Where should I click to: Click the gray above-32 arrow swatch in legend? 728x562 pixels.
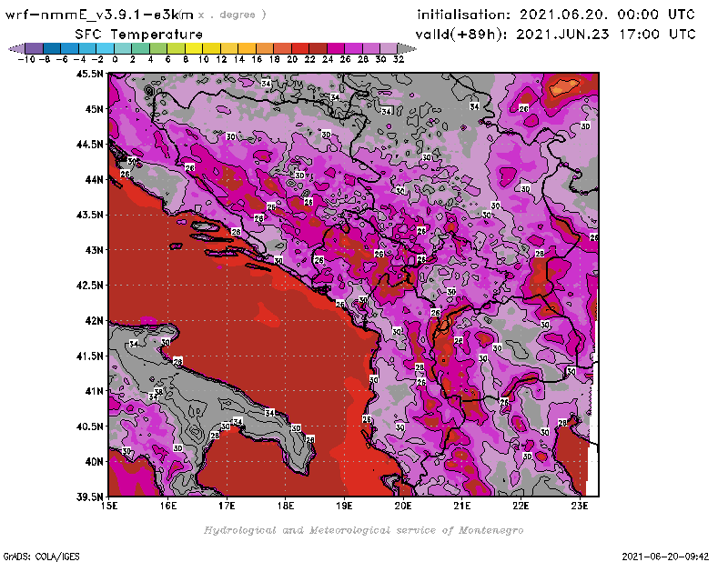(407, 48)
